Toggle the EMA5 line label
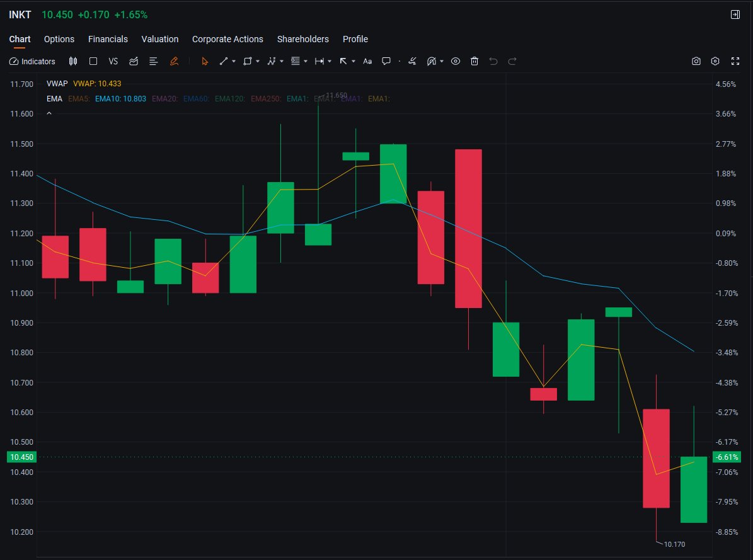Screen dimensions: 753x560 coord(79,98)
